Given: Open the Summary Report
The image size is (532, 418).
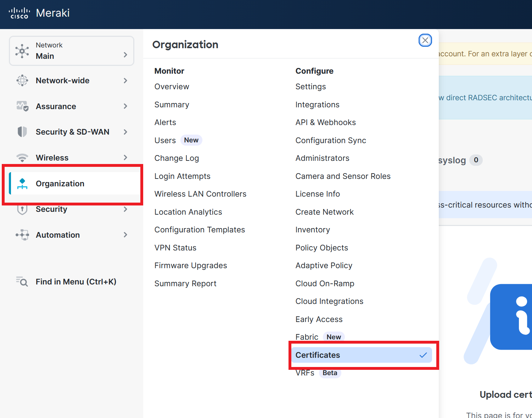Looking at the screenshot, I should (185, 283).
